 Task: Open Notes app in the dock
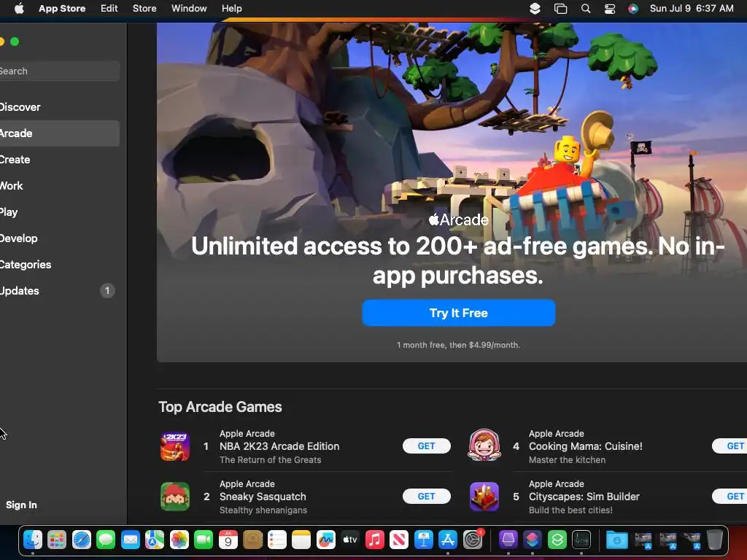(301, 540)
